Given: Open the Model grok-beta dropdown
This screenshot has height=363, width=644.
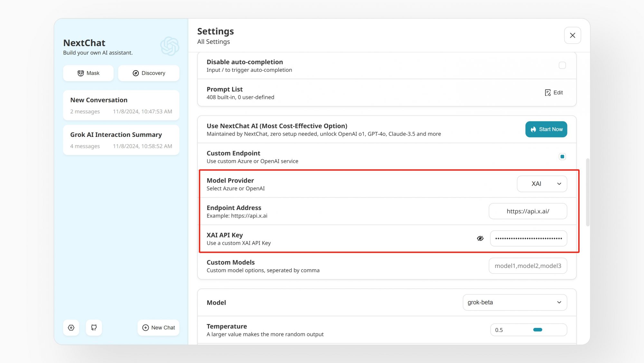Looking at the screenshot, I should (x=515, y=302).
